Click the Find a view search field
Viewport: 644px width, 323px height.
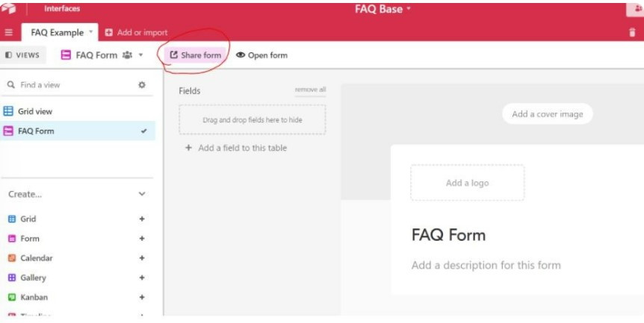pyautogui.click(x=71, y=85)
